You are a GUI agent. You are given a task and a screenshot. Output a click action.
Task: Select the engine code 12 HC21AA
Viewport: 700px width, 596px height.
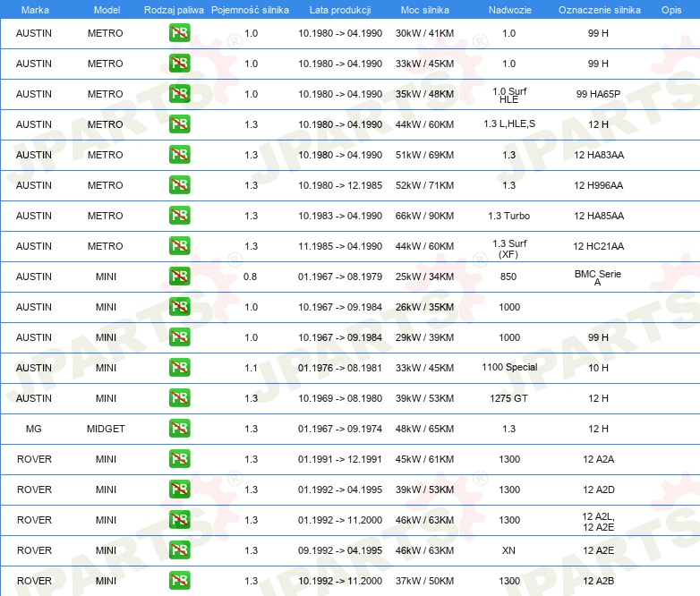598,246
